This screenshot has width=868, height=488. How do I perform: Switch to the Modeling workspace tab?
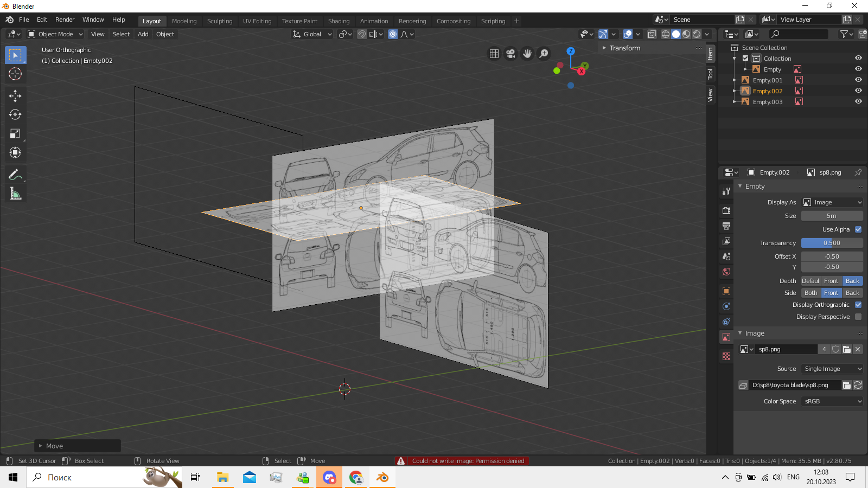(x=184, y=21)
